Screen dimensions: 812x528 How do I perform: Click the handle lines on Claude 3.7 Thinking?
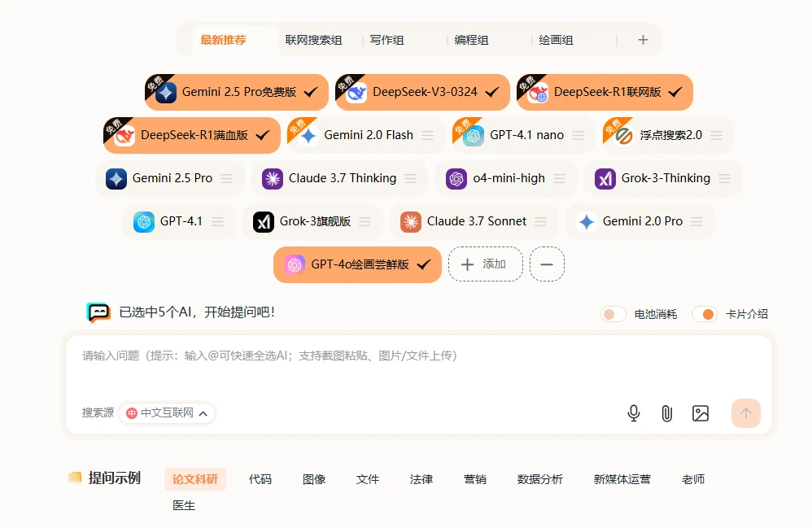[411, 178]
